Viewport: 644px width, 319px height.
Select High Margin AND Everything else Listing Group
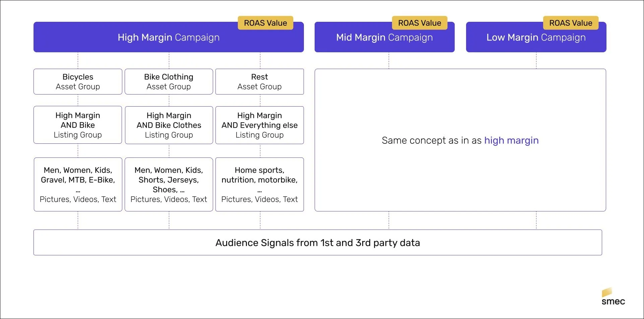[x=260, y=125]
